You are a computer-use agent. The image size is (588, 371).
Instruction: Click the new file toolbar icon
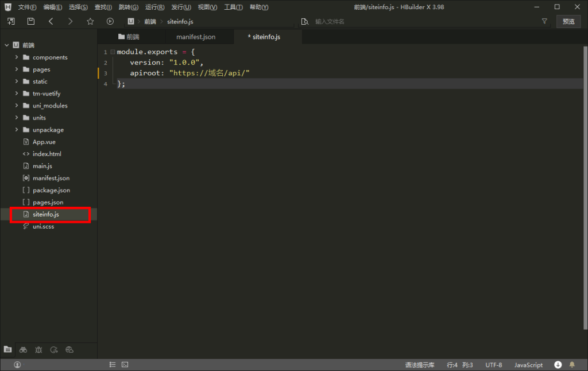(11, 21)
